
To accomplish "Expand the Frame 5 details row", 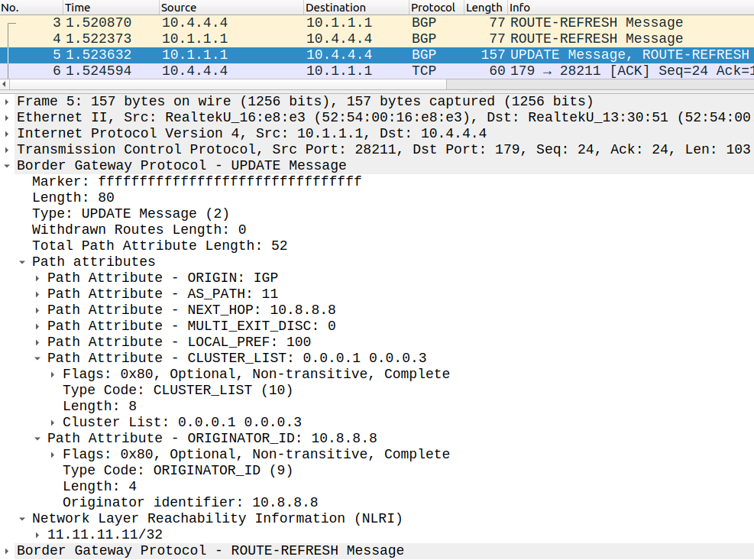I will click(x=7, y=102).
